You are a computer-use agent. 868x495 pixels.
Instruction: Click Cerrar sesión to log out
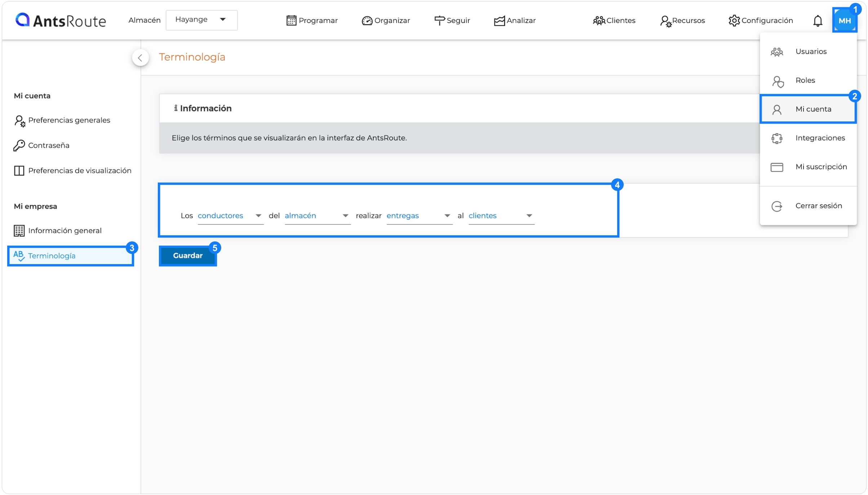point(808,206)
